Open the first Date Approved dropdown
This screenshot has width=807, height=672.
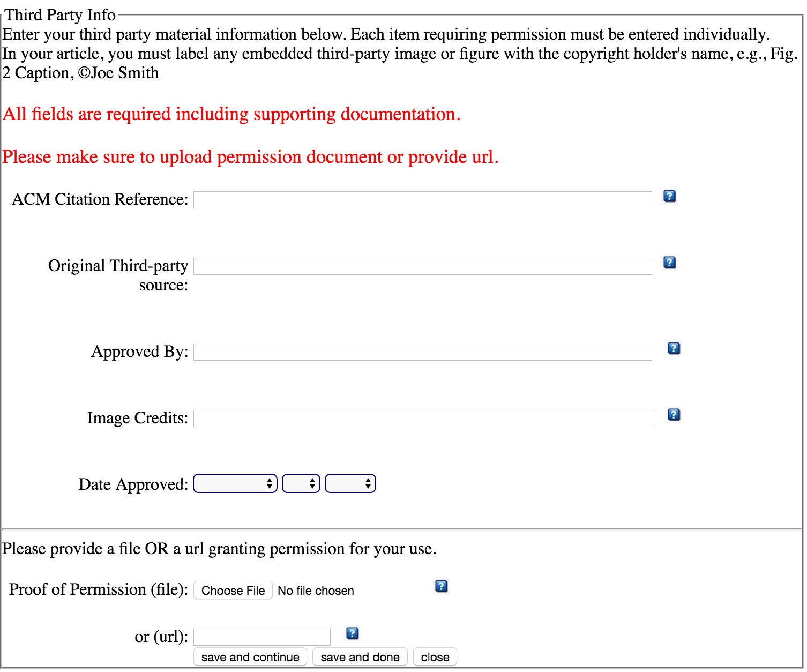(x=235, y=484)
